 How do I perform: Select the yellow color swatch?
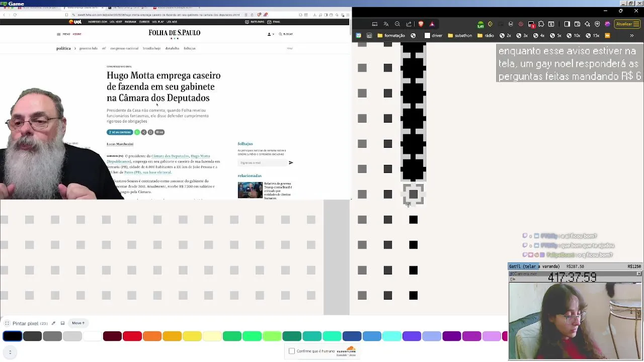point(192,336)
